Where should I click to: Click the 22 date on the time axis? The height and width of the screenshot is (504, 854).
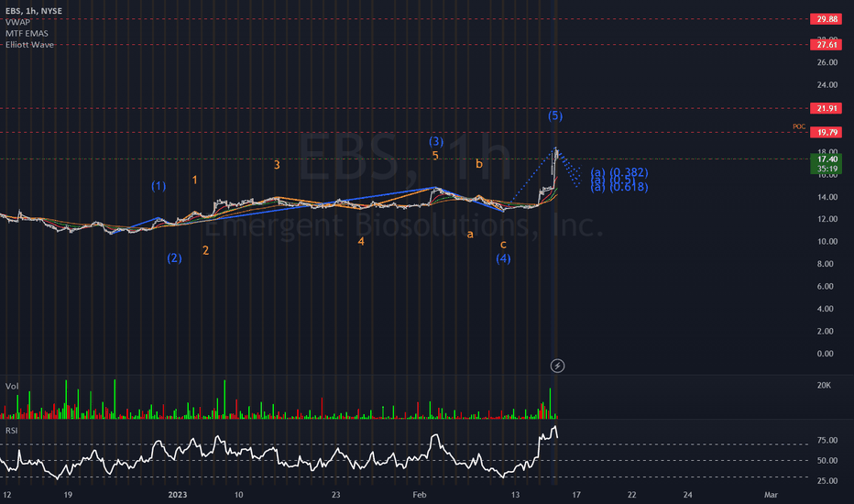tap(631, 495)
